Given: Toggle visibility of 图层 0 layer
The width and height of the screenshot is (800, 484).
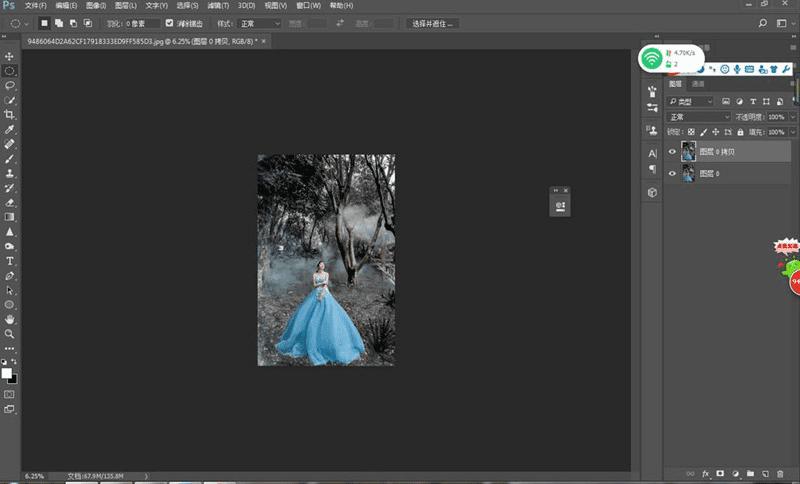Looking at the screenshot, I should 672,174.
